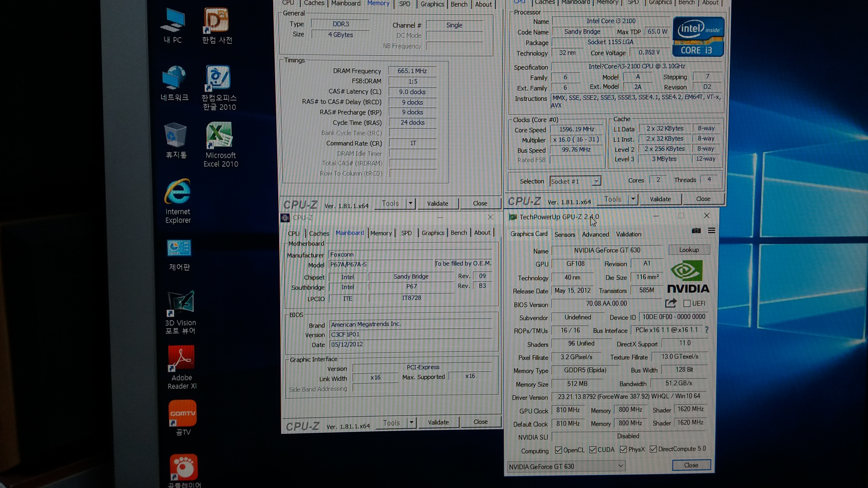This screenshot has height=488, width=868.
Task: Click Tools button in Mainboard CPU-Z window
Action: (392, 423)
